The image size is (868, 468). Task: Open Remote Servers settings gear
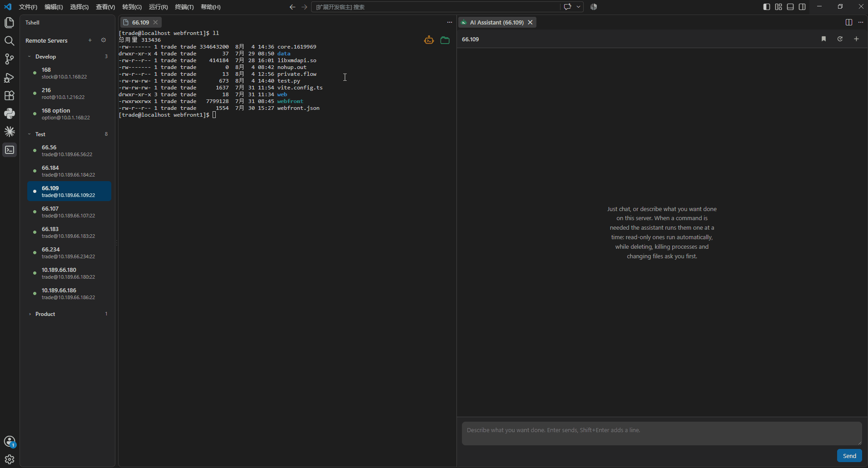coord(104,40)
